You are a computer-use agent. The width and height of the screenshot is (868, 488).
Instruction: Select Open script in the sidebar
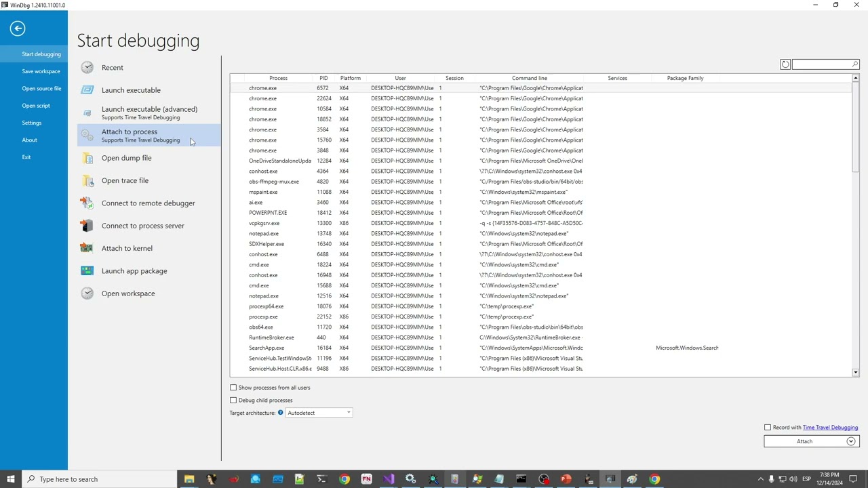(34, 106)
